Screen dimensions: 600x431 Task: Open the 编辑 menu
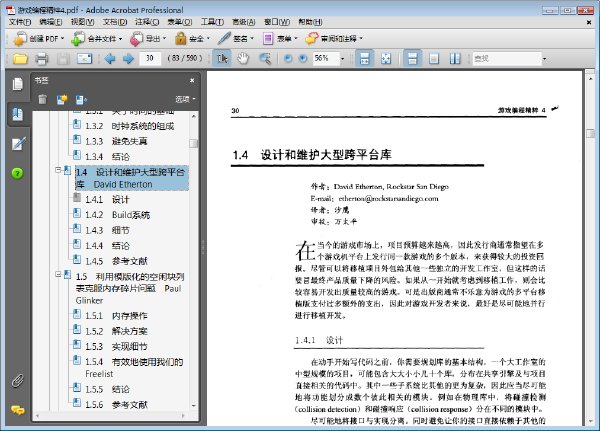[51, 22]
